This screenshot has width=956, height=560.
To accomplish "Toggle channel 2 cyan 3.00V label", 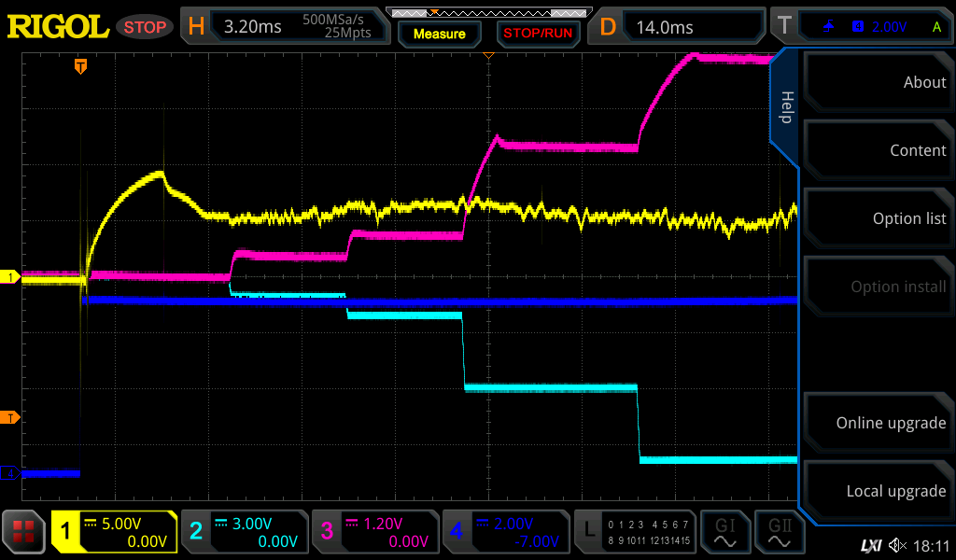I will click(244, 532).
